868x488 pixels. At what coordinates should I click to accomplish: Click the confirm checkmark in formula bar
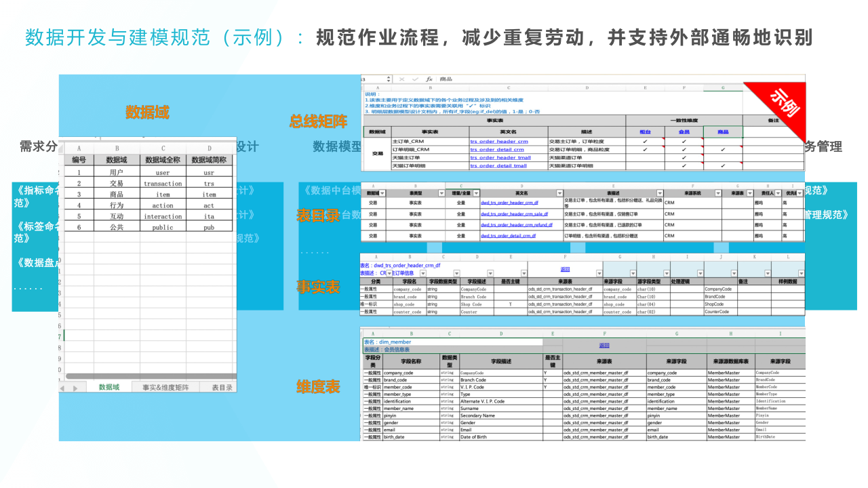pyautogui.click(x=415, y=79)
